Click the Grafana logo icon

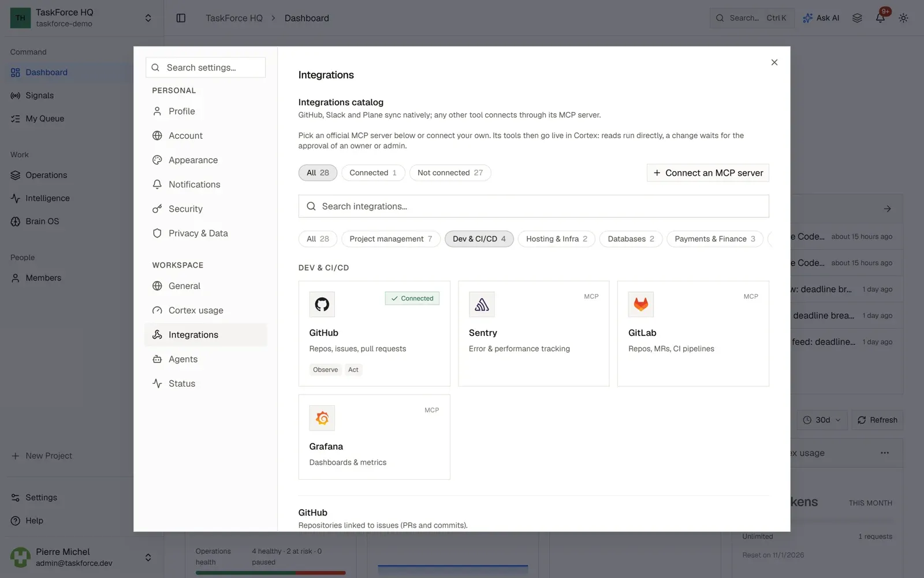322,418
